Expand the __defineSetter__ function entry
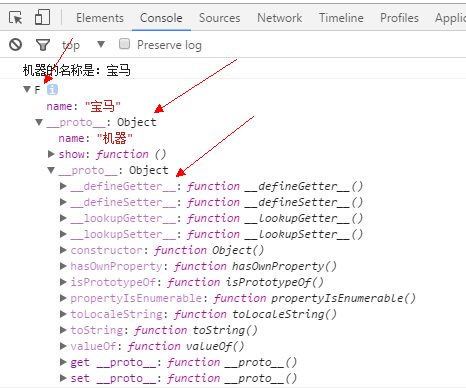 63,202
